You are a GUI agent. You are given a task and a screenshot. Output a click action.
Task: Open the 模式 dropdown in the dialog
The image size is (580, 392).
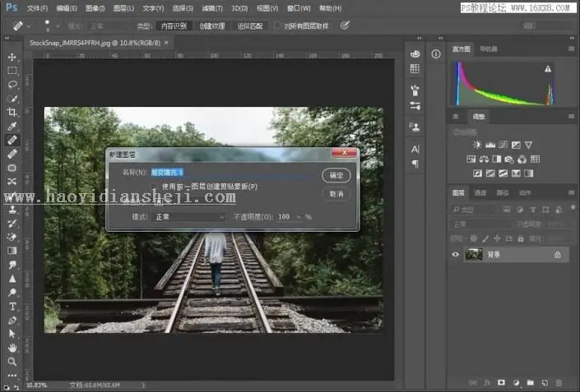188,217
